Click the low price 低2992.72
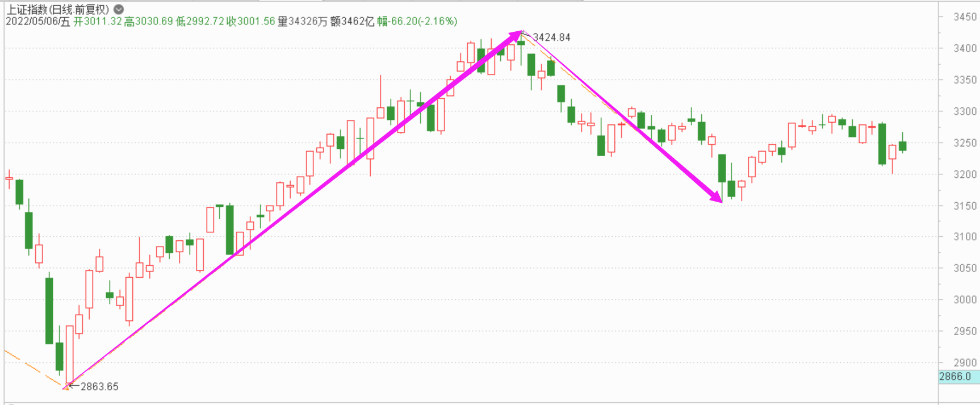 tap(200, 22)
